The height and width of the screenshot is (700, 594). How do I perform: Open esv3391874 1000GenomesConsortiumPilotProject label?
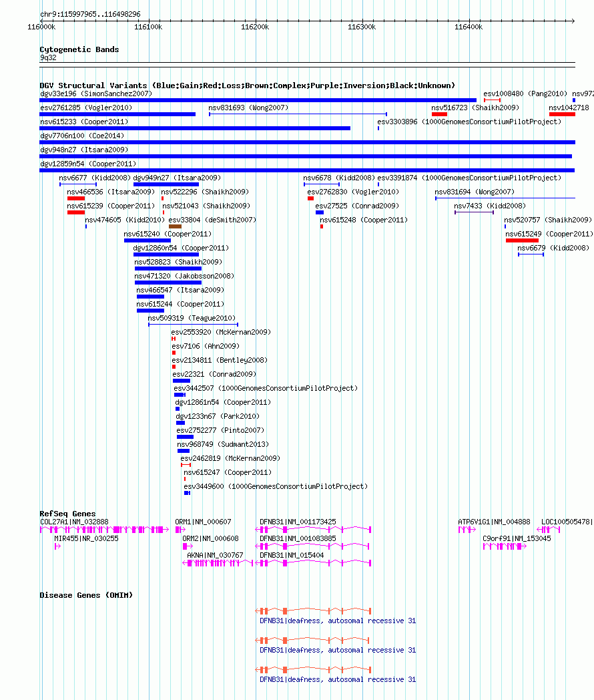(x=469, y=178)
